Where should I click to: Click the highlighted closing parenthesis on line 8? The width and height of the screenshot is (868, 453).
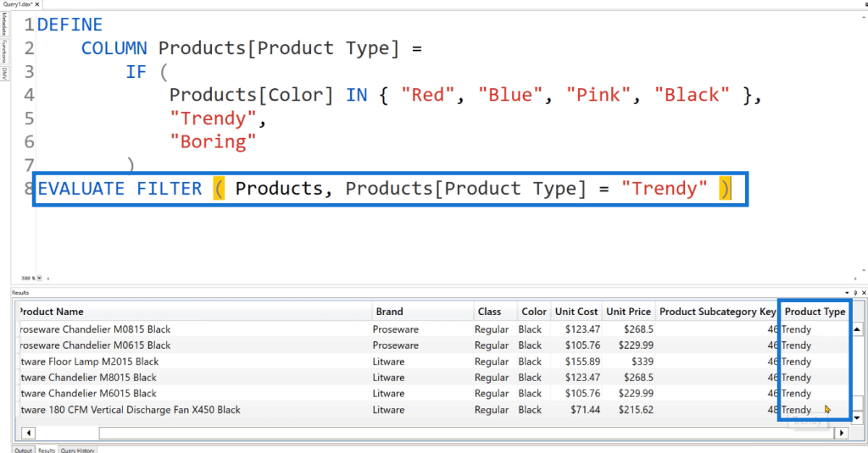click(725, 189)
